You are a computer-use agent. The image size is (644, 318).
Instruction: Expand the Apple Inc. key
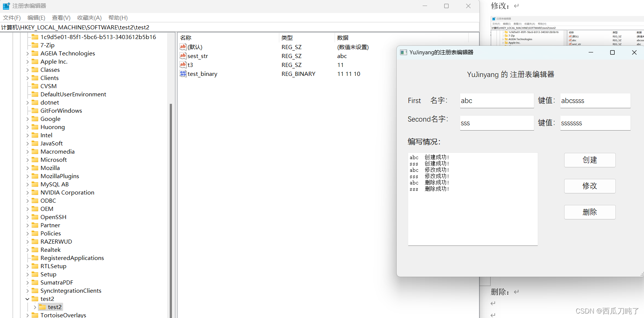[x=27, y=62]
